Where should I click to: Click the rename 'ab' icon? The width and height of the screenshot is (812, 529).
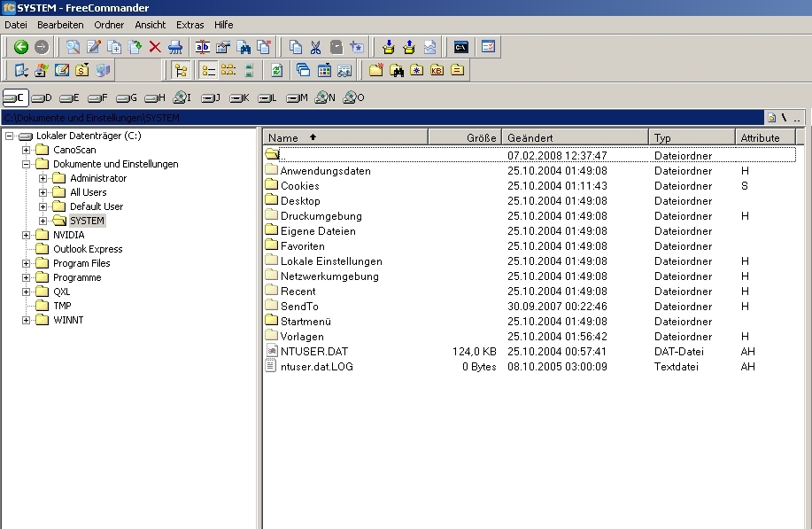point(203,47)
